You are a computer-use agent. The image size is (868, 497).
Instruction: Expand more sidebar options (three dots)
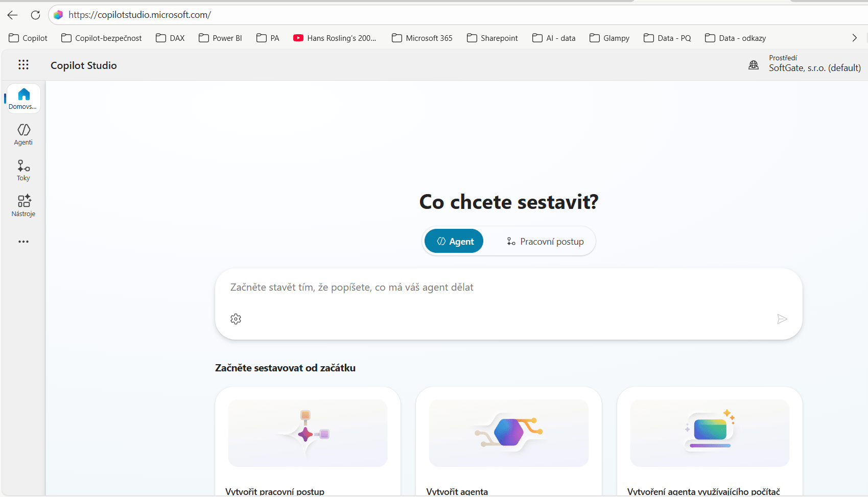pos(24,242)
